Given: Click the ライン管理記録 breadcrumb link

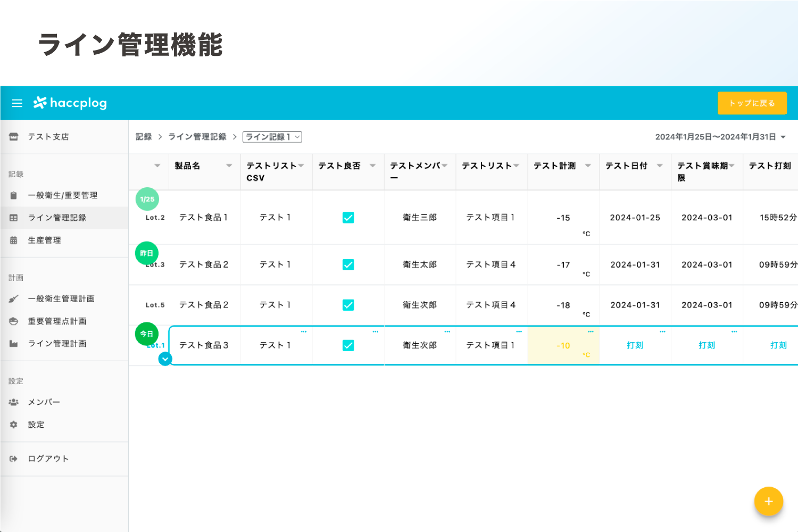Looking at the screenshot, I should 197,137.
